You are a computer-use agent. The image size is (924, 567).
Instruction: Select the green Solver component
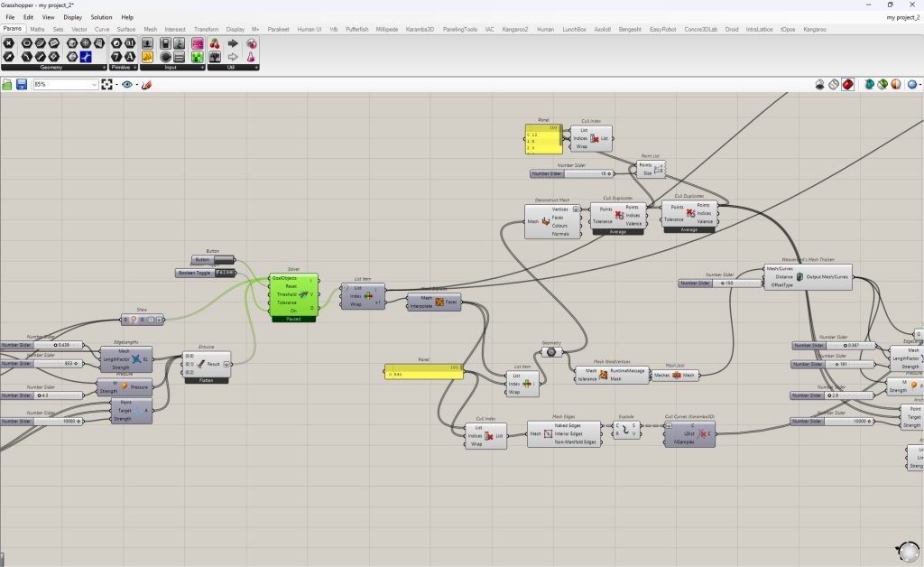(293, 298)
